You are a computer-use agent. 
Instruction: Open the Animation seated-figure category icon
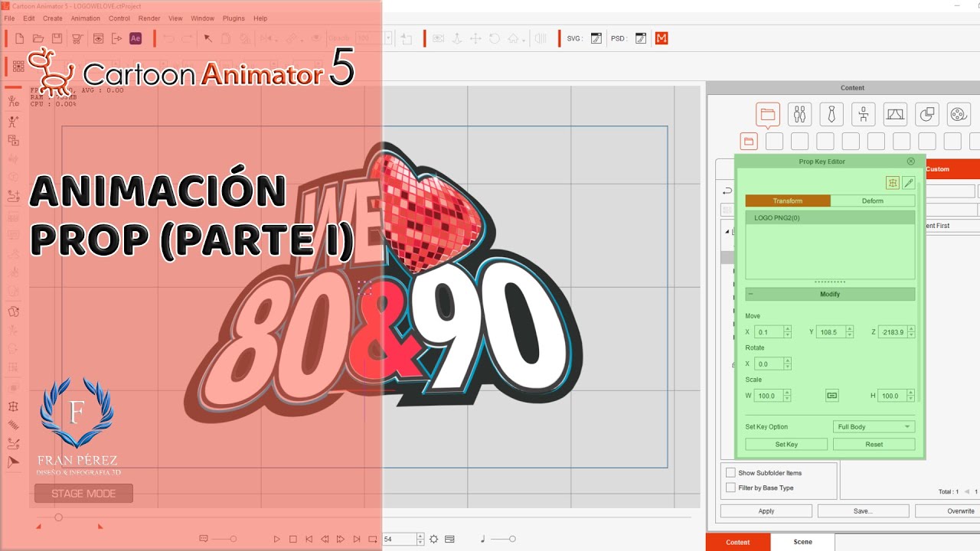click(864, 114)
